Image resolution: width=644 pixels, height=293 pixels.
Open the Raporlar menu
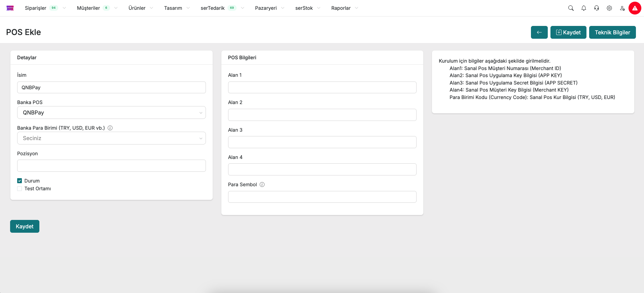[x=341, y=8]
